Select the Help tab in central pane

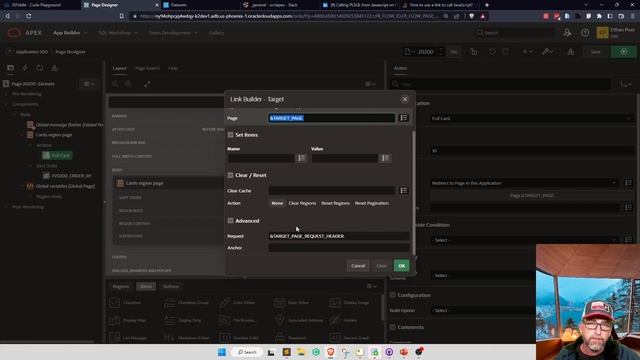coord(173,68)
